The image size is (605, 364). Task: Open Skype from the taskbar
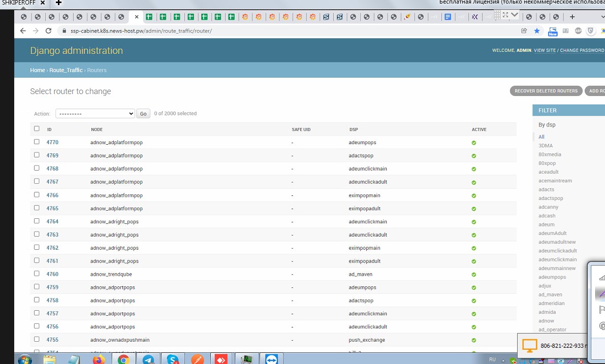pyautogui.click(x=173, y=359)
